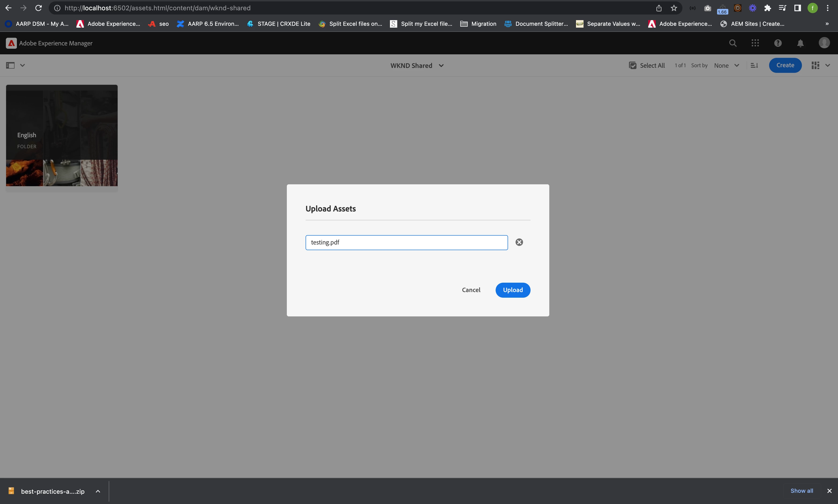
Task: Toggle the rail panel icon
Action: point(11,65)
